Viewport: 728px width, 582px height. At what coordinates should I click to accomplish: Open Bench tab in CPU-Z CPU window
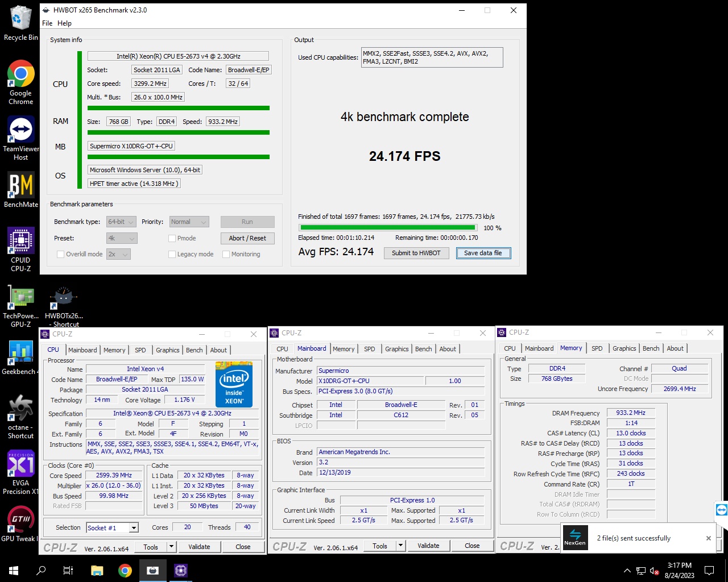point(194,350)
